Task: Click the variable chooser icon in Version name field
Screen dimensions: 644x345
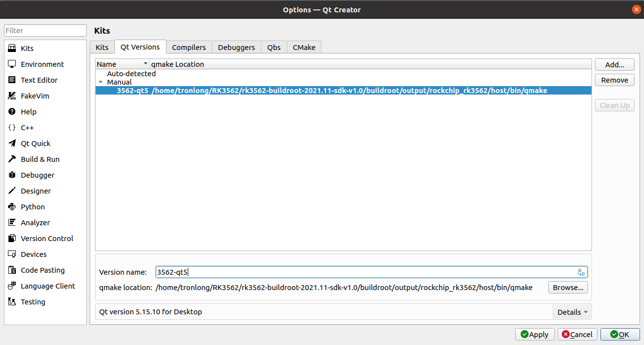Action: coord(581,272)
